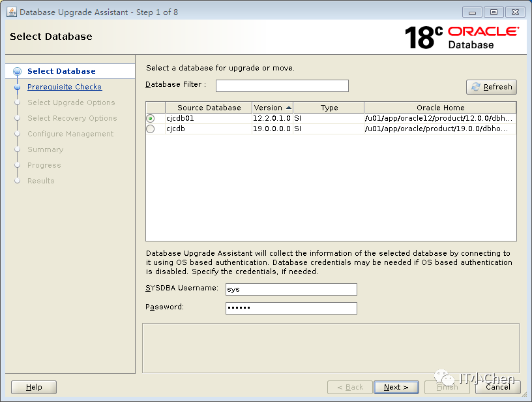Click the window resize grip corner

[525, 395]
